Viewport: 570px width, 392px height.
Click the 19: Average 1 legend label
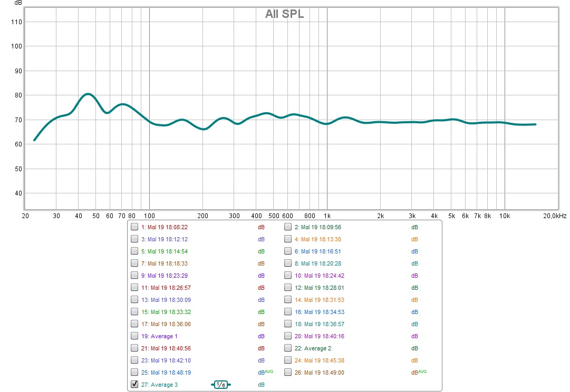(159, 336)
